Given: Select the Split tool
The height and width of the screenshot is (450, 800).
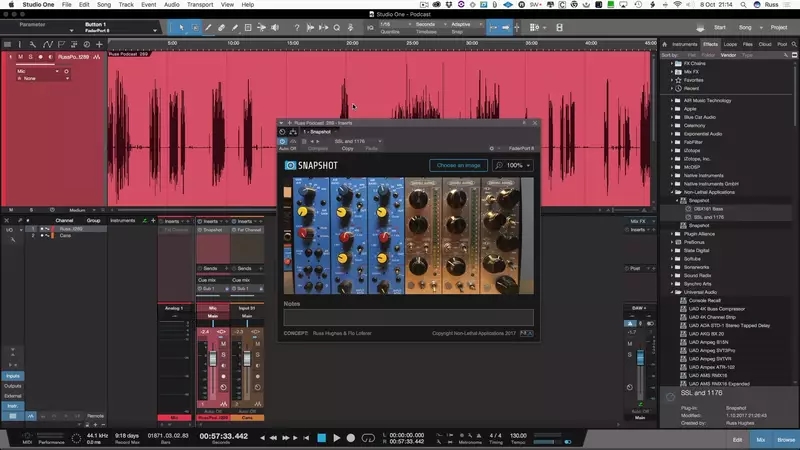Looking at the screenshot, I should (x=208, y=28).
